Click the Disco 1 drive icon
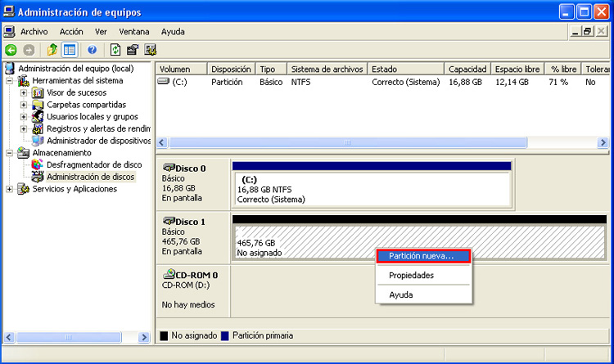The height and width of the screenshot is (364, 614). tap(169, 221)
